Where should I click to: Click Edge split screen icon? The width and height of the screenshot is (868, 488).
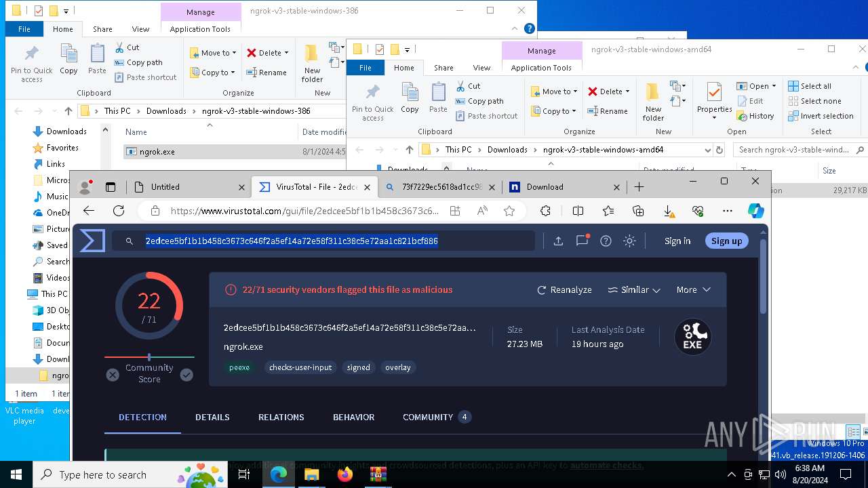578,211
